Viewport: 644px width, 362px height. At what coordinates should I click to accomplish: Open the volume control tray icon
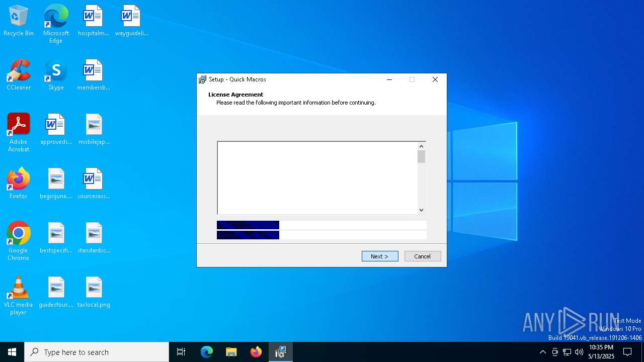579,352
